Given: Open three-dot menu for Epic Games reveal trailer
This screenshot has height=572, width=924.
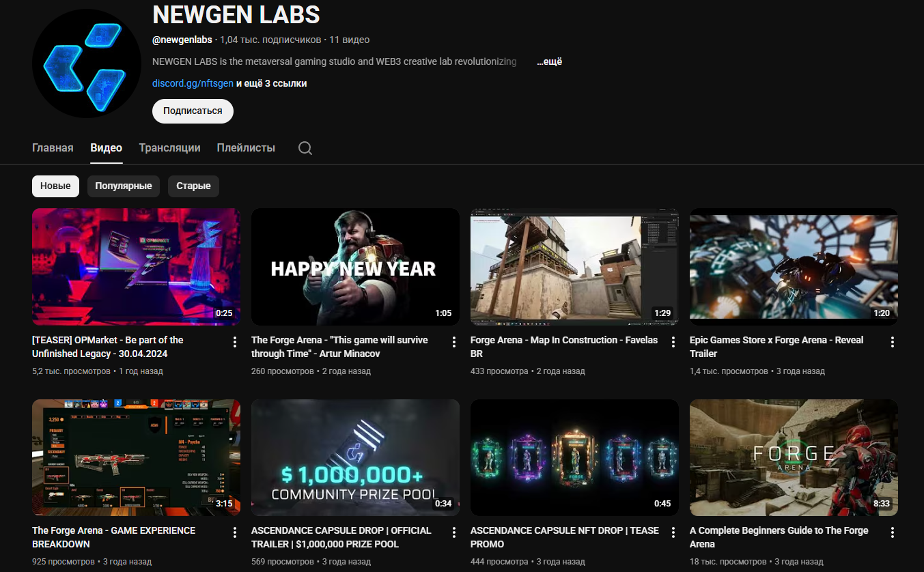Looking at the screenshot, I should 893,341.
